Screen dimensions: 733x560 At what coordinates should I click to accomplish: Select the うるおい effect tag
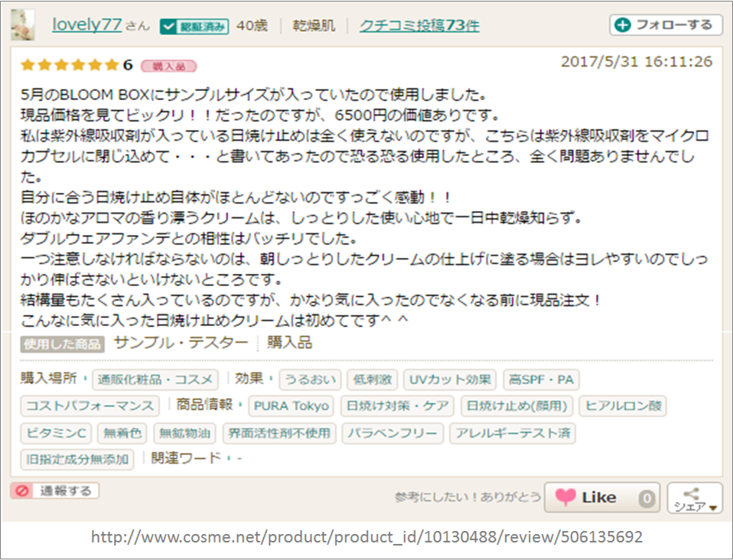[310, 379]
